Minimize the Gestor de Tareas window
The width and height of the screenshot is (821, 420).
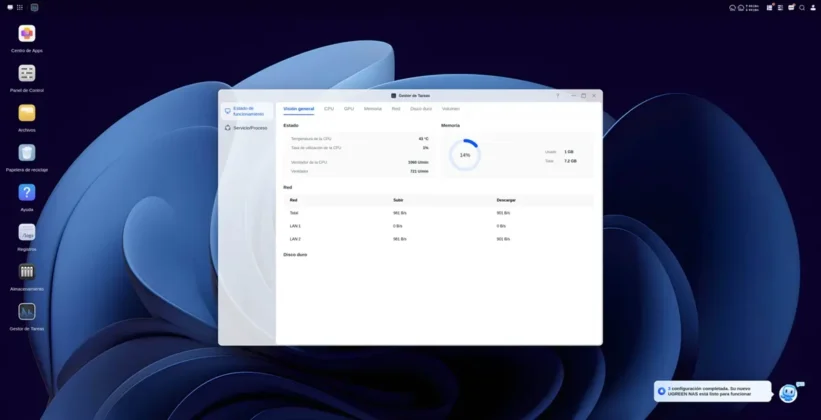[x=574, y=96]
